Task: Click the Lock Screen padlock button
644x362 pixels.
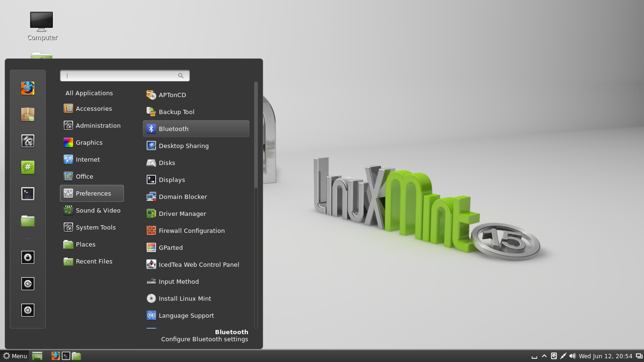Action: [28, 257]
